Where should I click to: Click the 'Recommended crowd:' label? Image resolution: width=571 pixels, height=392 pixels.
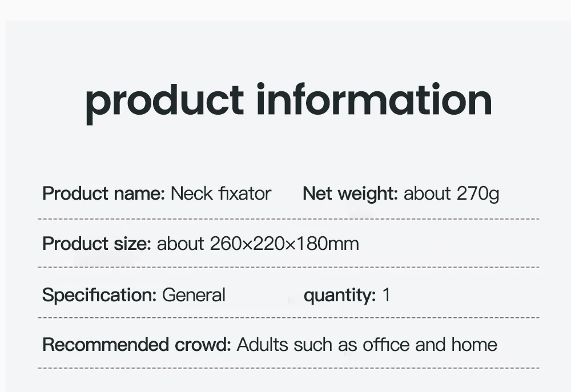tap(136, 344)
